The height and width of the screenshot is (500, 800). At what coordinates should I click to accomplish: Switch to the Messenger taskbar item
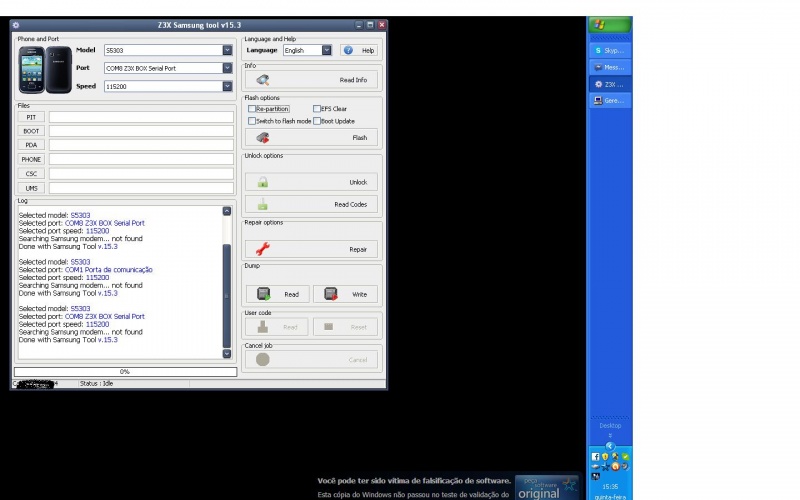pos(609,67)
